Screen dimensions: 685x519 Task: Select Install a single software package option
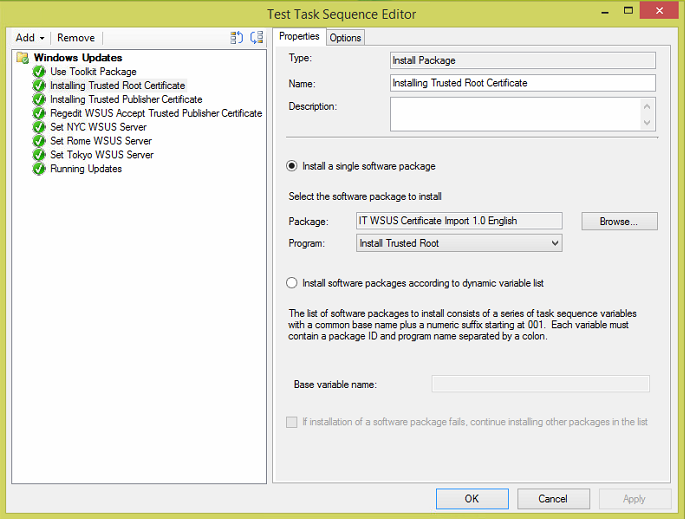tap(292, 166)
